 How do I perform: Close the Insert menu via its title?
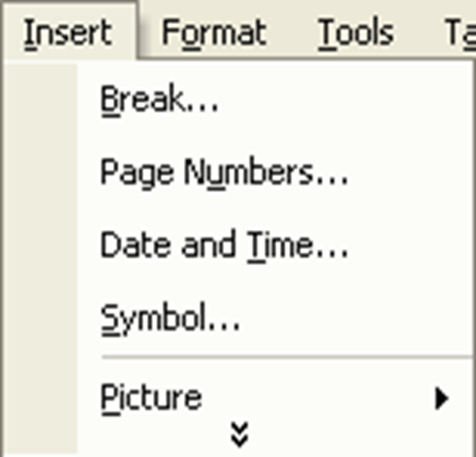[x=68, y=32]
